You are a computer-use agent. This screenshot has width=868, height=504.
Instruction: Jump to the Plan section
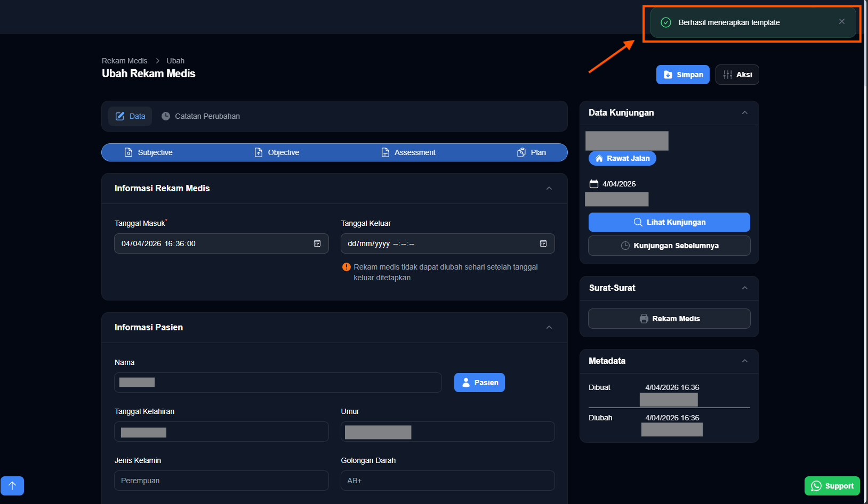point(532,152)
